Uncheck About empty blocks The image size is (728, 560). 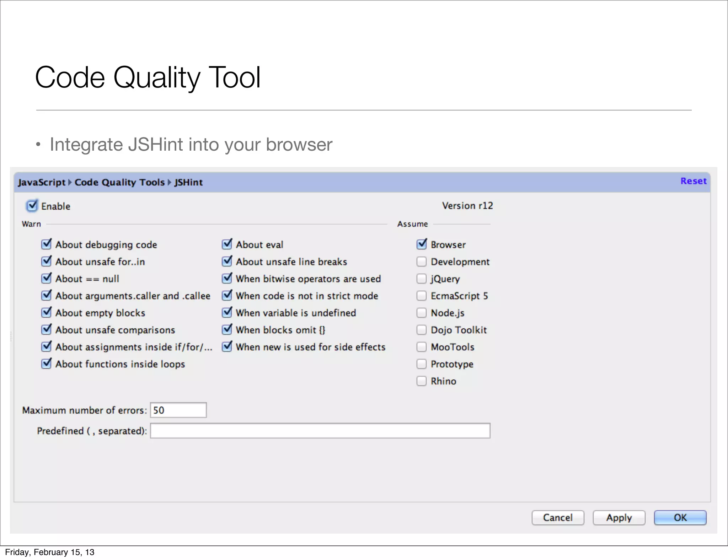47,312
